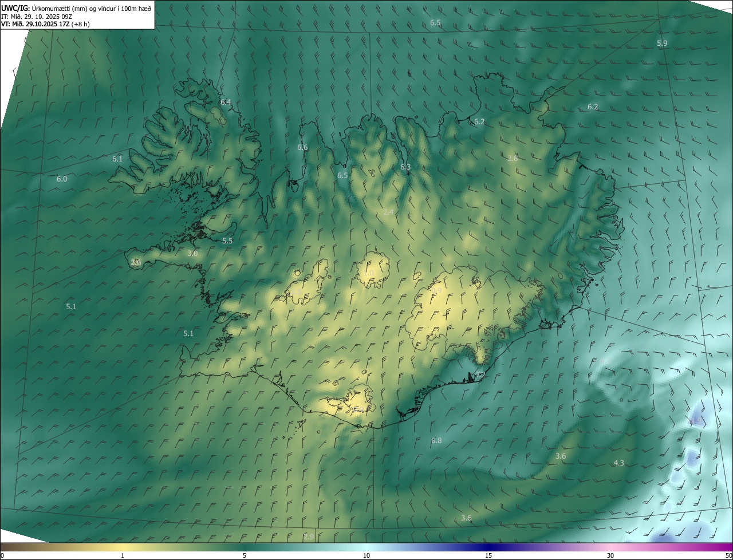The image size is (733, 560).
Task: Click the 4.3 value label on the map
Action: pyautogui.click(x=618, y=463)
